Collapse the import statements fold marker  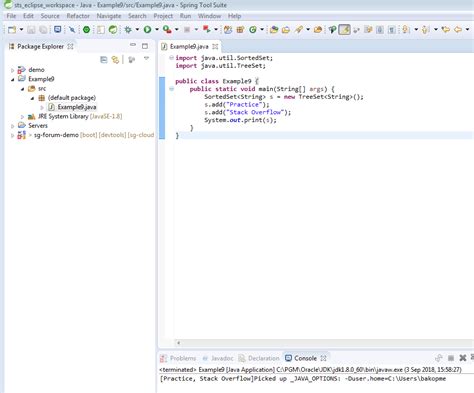click(x=171, y=58)
